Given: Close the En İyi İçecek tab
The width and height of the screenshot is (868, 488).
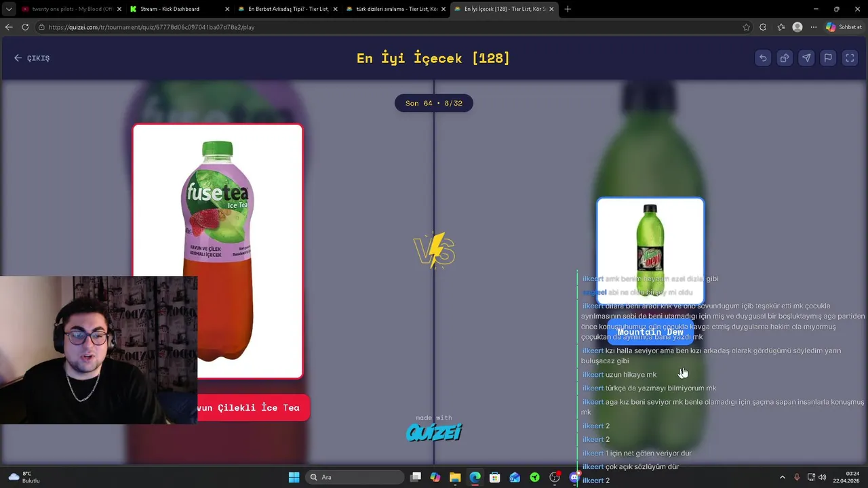Looking at the screenshot, I should [x=551, y=9].
